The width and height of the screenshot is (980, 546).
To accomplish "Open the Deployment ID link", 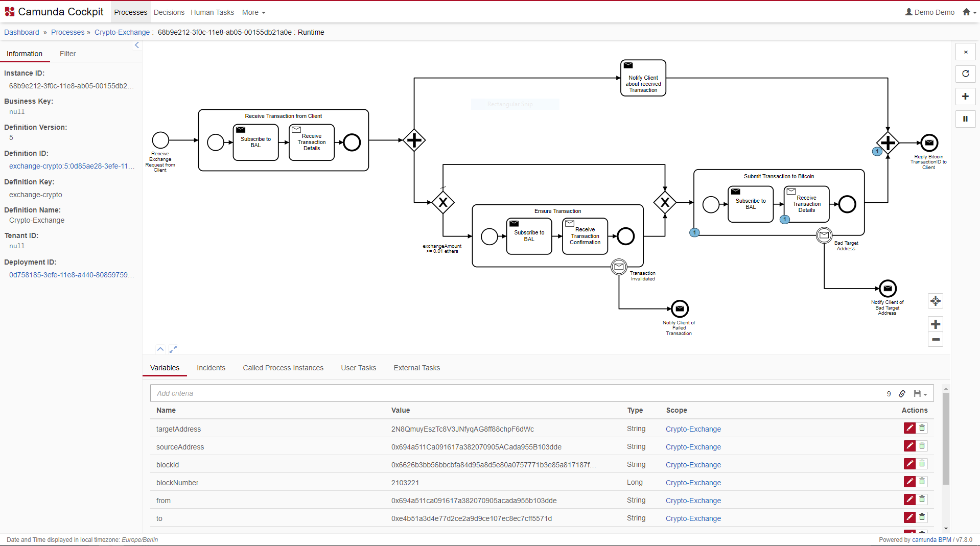I will point(72,275).
